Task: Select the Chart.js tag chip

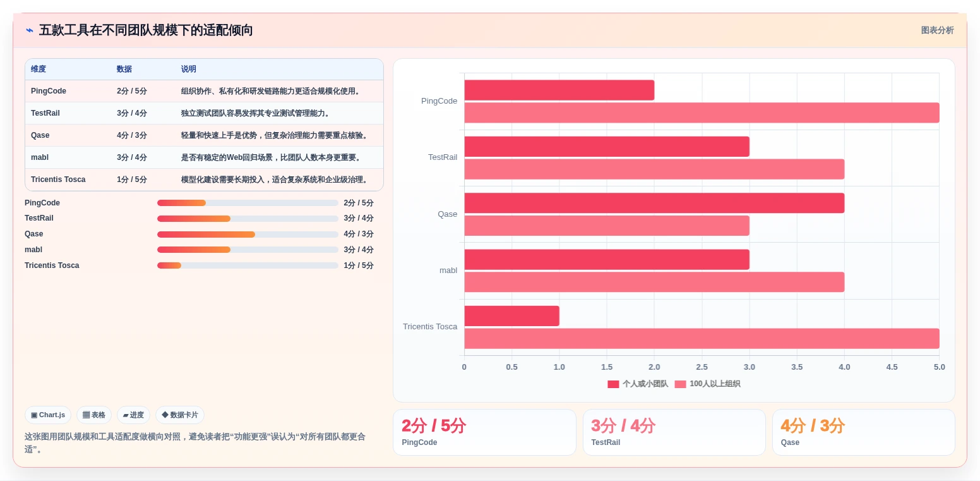Action: tap(48, 415)
